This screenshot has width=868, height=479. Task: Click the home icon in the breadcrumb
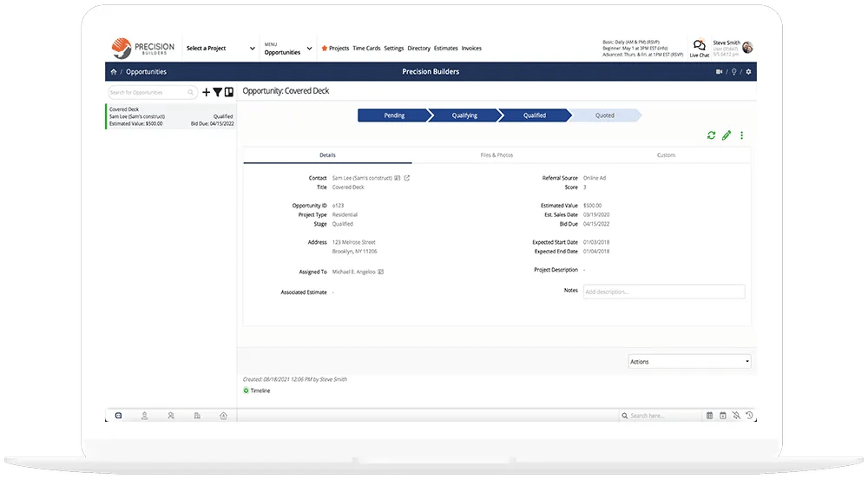114,72
